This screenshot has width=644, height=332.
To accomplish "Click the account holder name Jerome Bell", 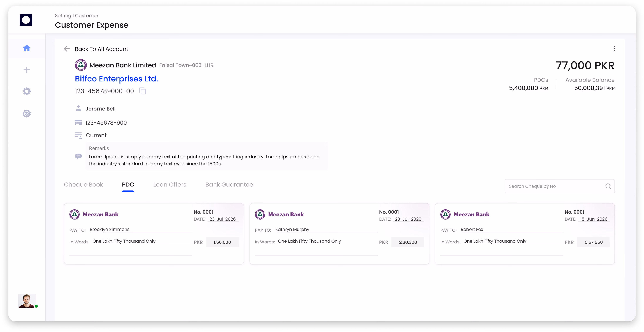I will [100, 109].
